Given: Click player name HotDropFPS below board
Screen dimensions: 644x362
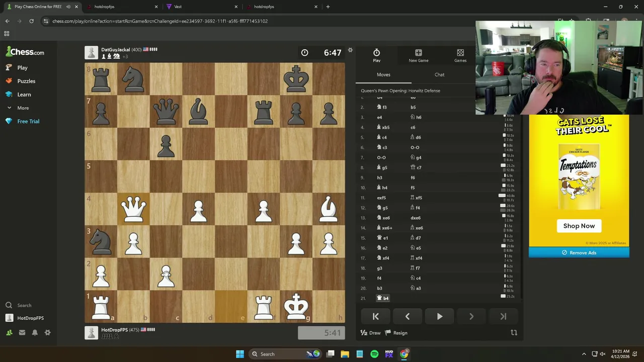Looking at the screenshot, I should click(x=114, y=330).
